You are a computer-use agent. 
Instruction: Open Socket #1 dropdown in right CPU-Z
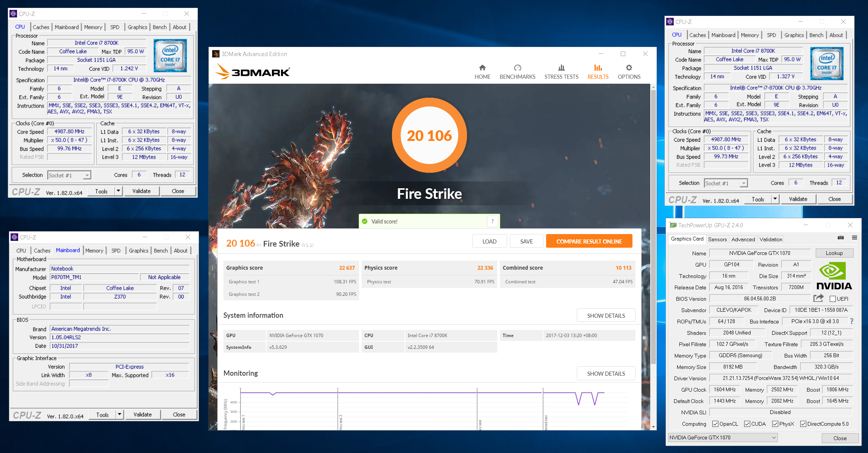coord(726,183)
